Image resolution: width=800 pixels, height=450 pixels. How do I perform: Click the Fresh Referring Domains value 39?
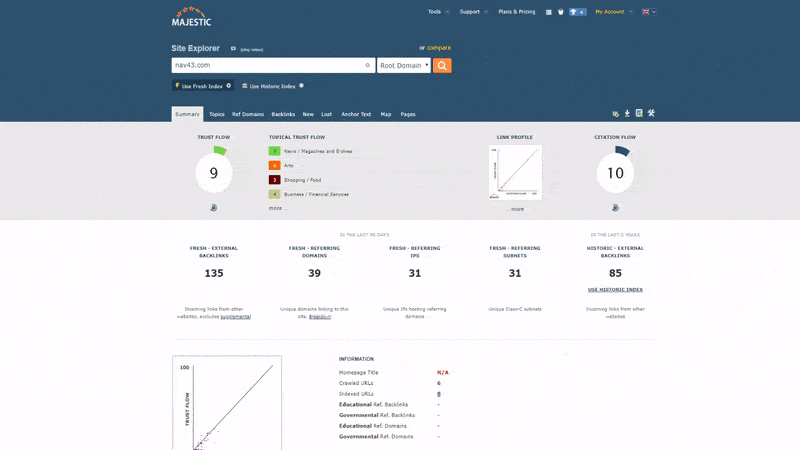[314, 273]
